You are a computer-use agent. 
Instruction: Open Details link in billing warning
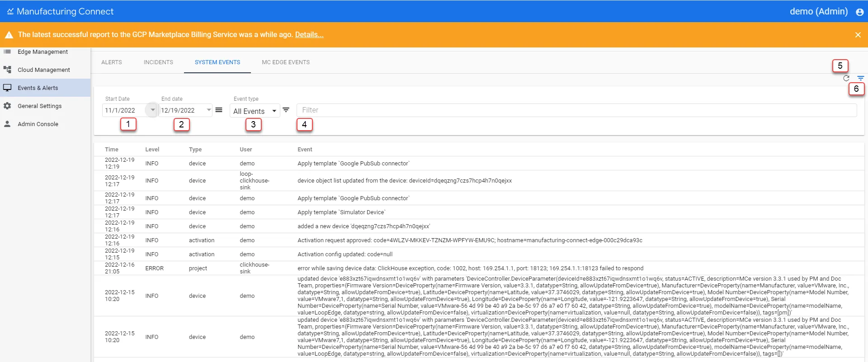tap(309, 35)
